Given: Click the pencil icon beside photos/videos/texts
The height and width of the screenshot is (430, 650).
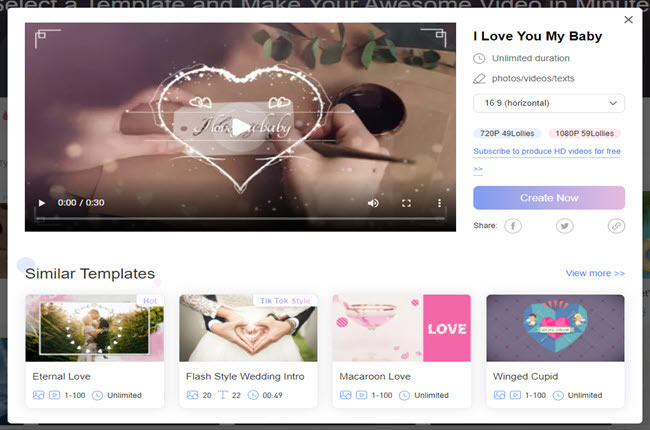Looking at the screenshot, I should point(479,78).
